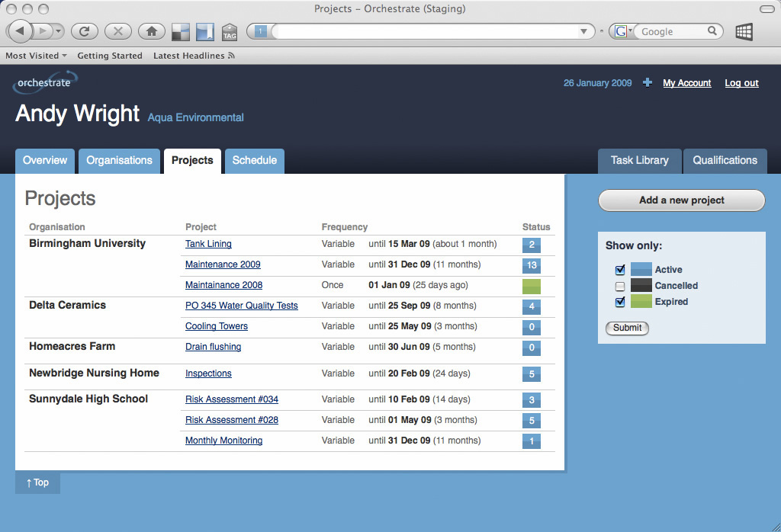
Task: Uncheck the Active filter checkbox
Action: (620, 270)
